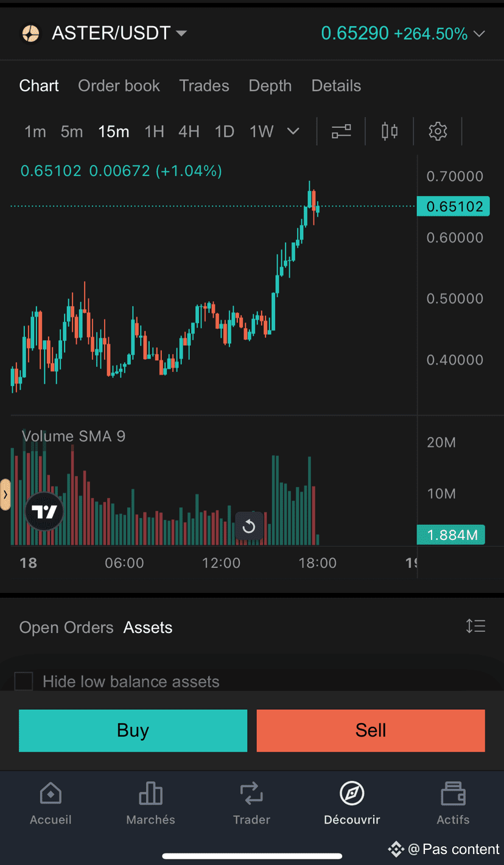The image size is (504, 865).
Task: Select the Assets tab
Action: (x=148, y=628)
